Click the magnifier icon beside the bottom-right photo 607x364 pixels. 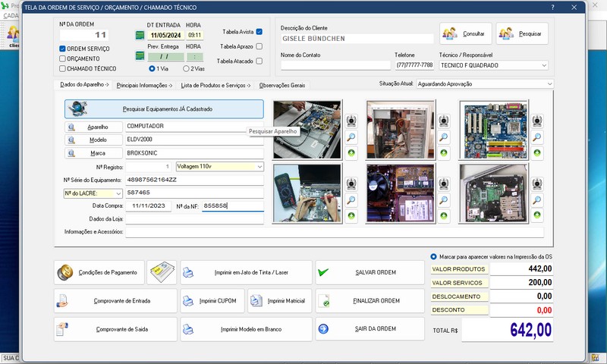tap(536, 200)
